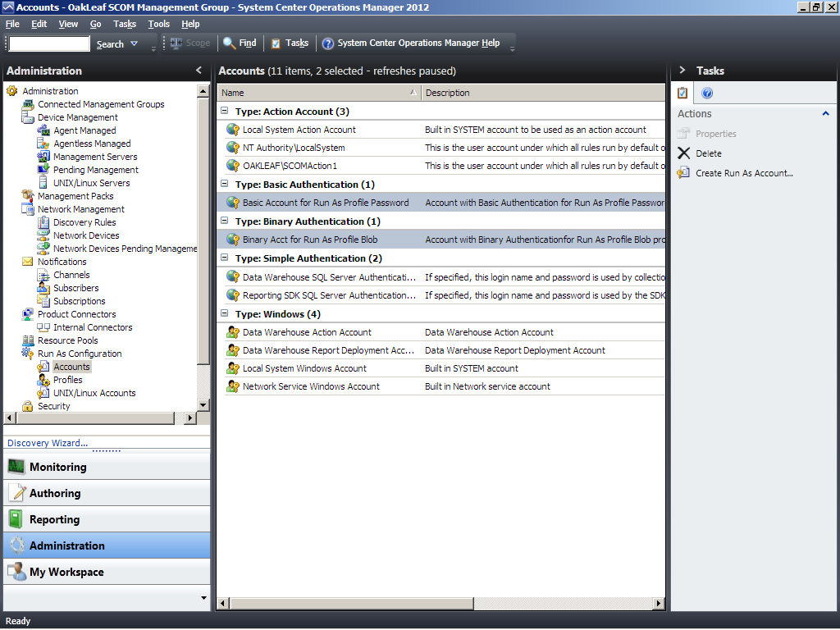Click the Reporting green book icon

tap(16, 519)
